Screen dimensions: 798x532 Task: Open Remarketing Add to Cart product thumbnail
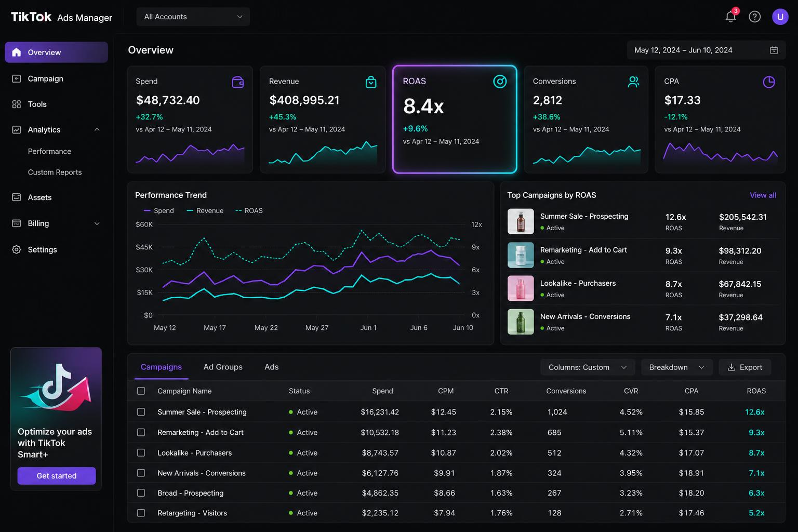[x=521, y=255]
